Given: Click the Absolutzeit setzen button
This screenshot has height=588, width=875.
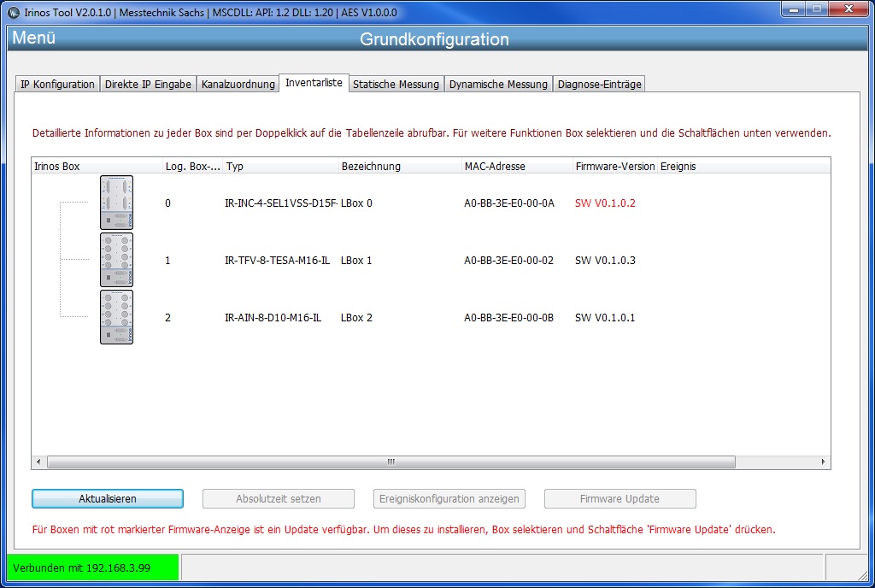Looking at the screenshot, I should pos(278,499).
